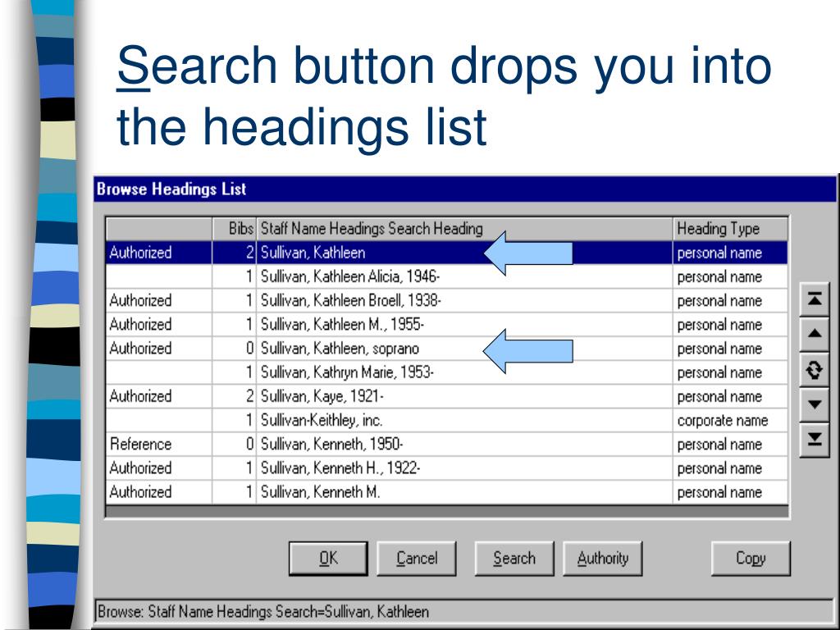This screenshot has width=840, height=630.
Task: Click the page down arrow button
Action: [815, 404]
